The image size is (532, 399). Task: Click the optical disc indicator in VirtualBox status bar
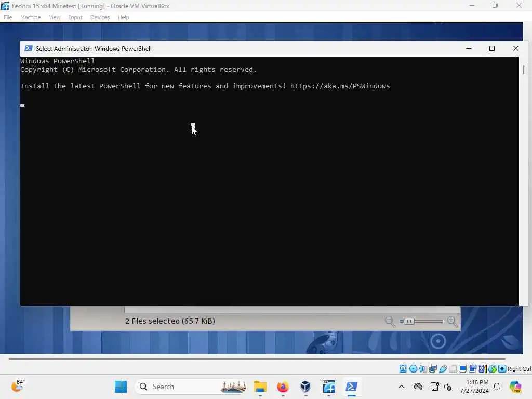point(413,369)
